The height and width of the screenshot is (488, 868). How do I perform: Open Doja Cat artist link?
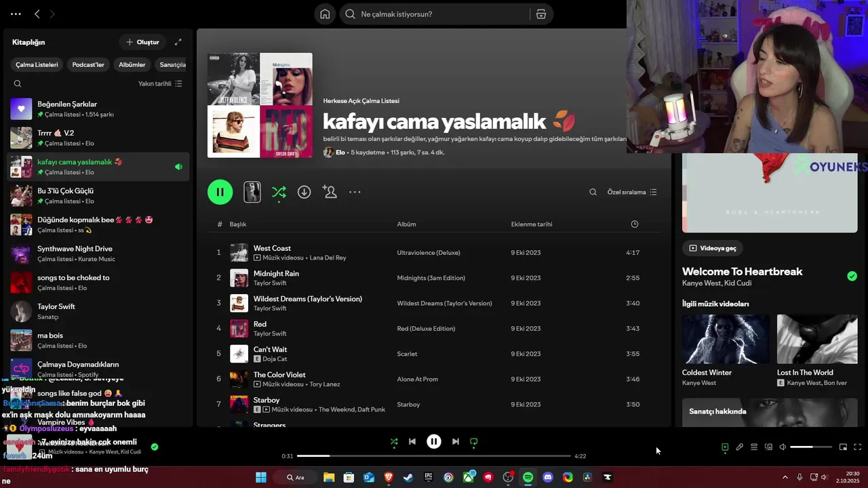tap(275, 359)
